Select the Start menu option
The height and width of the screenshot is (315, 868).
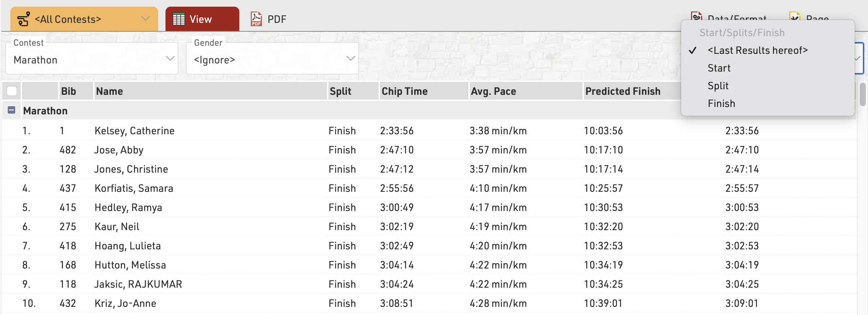719,68
